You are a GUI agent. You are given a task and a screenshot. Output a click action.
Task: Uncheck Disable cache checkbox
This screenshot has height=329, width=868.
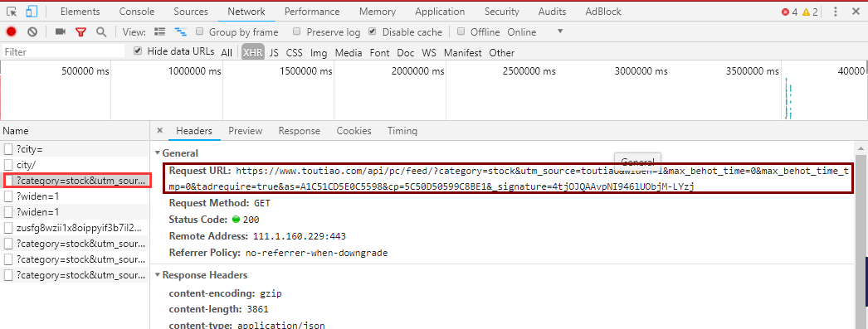coord(373,31)
